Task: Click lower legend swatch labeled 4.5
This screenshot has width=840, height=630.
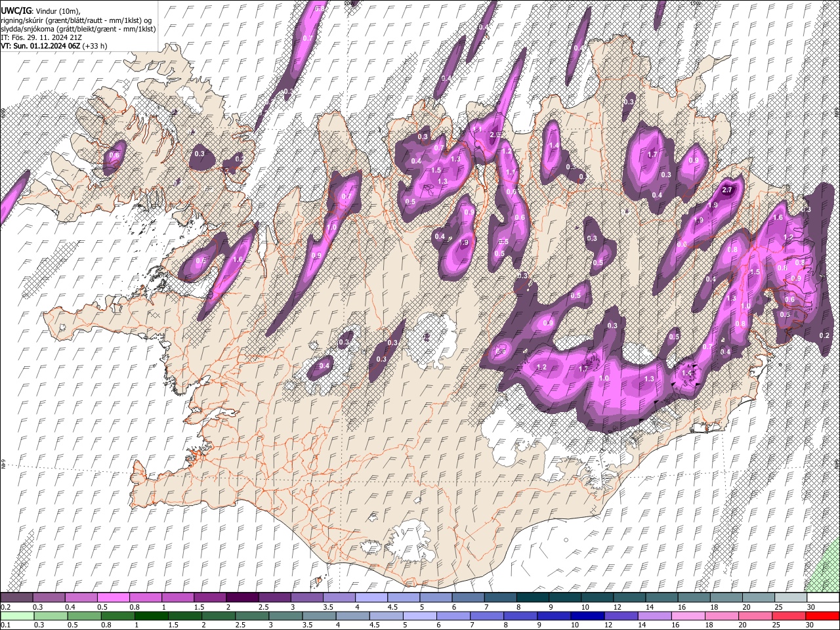Action: (x=386, y=616)
